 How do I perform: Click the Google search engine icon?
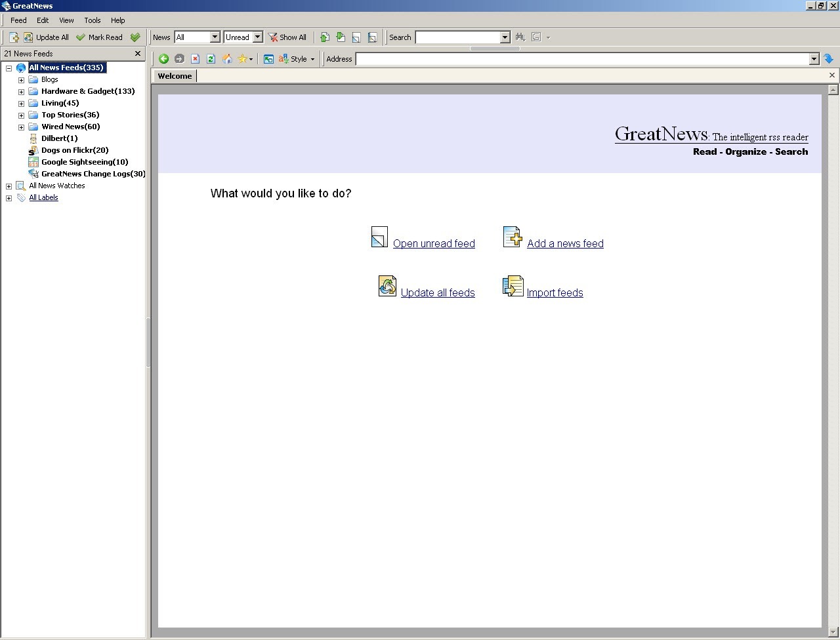(x=536, y=37)
